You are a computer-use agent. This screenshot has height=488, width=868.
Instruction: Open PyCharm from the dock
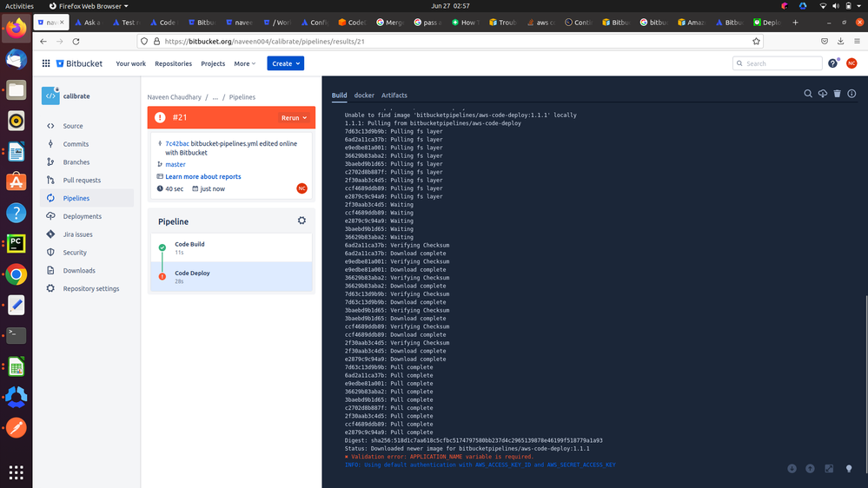[16, 243]
